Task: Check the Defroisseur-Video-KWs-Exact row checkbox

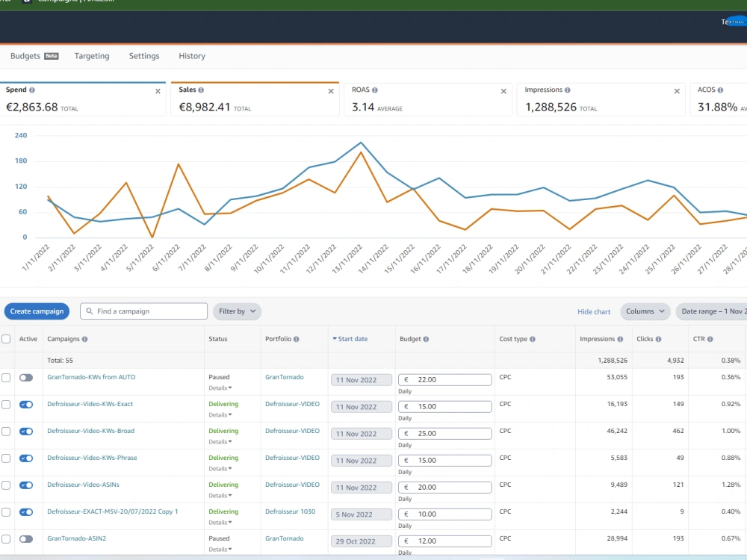Action: coord(6,404)
